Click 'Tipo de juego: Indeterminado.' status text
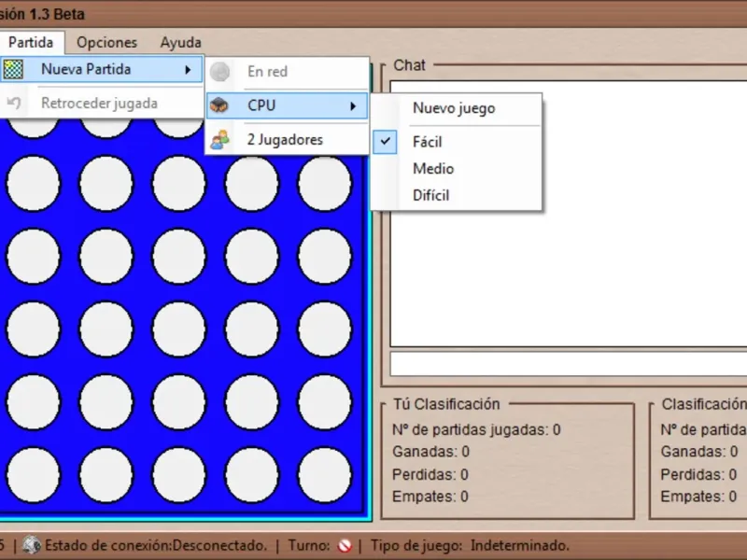 pos(471,545)
